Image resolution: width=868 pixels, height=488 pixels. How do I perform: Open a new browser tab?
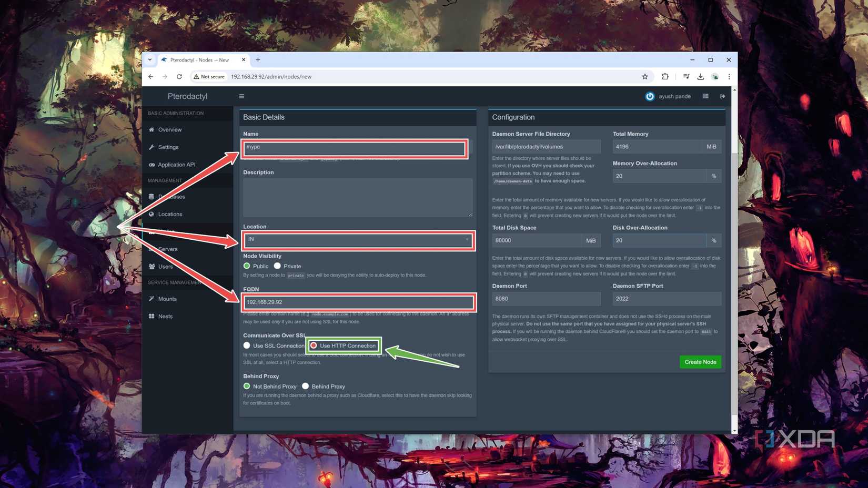tap(258, 60)
